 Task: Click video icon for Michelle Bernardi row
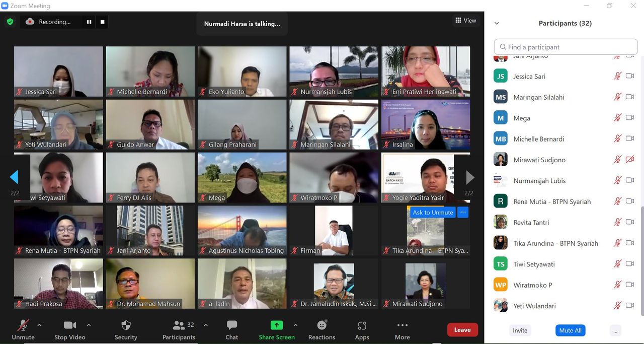click(630, 139)
